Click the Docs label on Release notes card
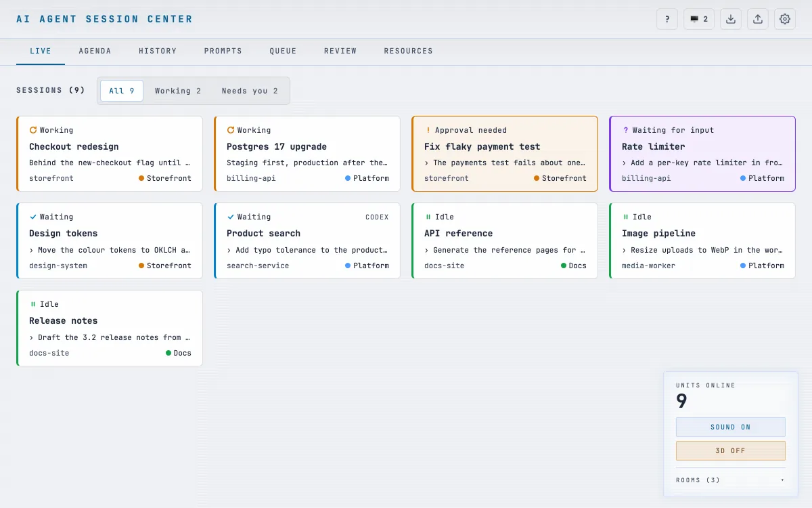This screenshot has width=812, height=508. (183, 353)
